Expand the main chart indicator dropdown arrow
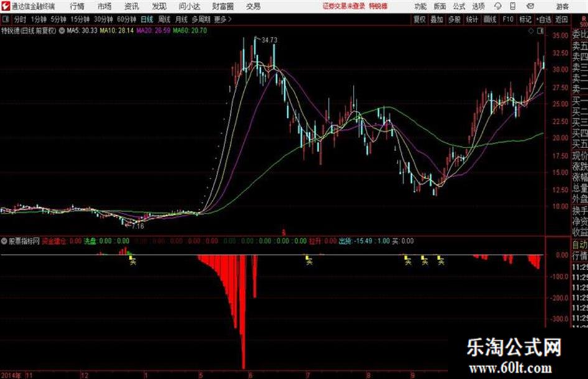 point(62,30)
